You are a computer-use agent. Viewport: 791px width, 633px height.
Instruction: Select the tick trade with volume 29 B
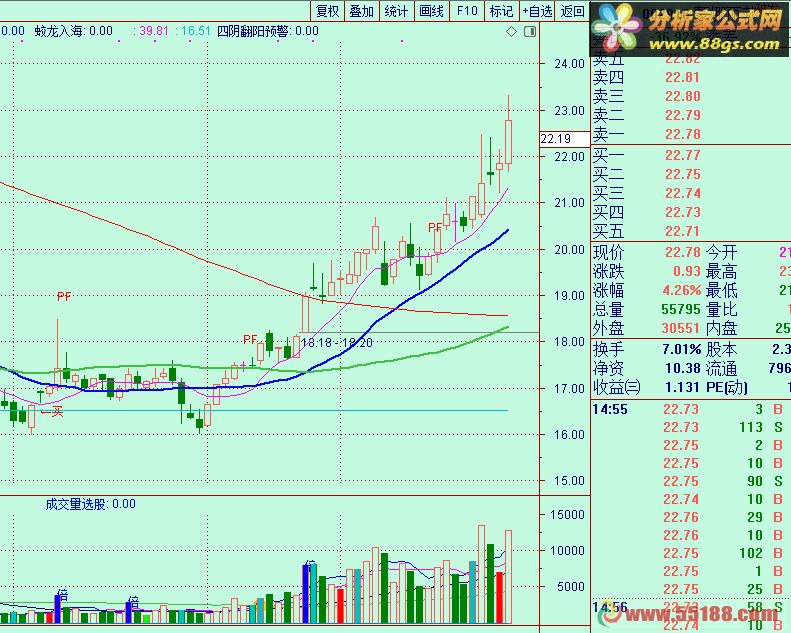690,517
